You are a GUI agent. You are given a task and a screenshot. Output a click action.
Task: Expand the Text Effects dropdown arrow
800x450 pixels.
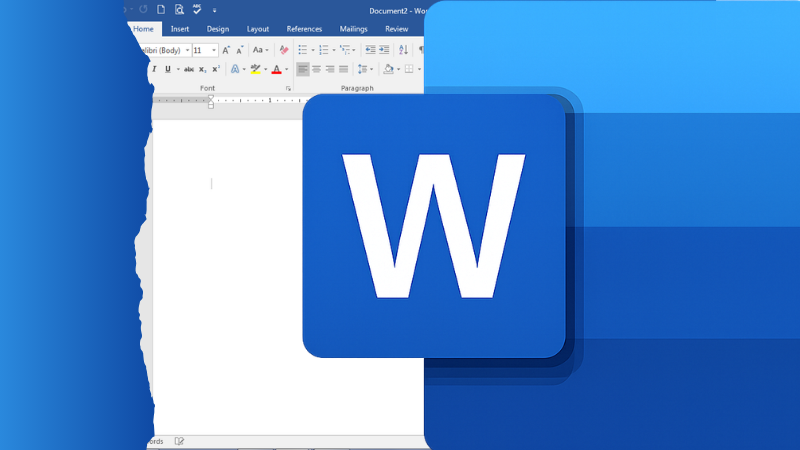[244, 69]
